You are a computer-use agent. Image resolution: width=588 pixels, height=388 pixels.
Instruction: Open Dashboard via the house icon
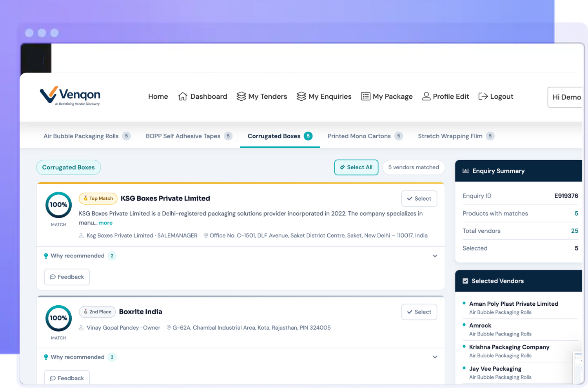(183, 96)
